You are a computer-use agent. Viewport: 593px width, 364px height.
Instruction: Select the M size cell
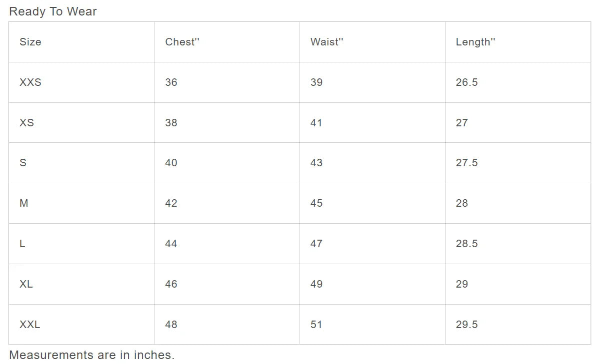(x=24, y=203)
